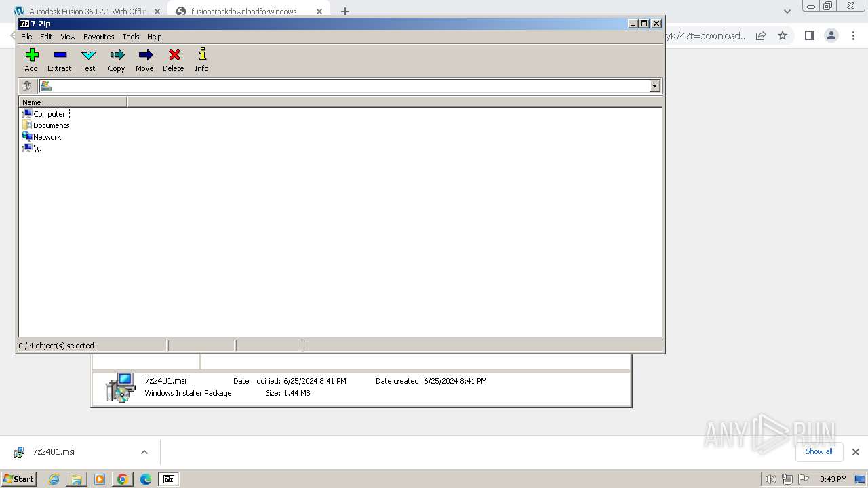Open the Windows Start menu

tap(19, 479)
